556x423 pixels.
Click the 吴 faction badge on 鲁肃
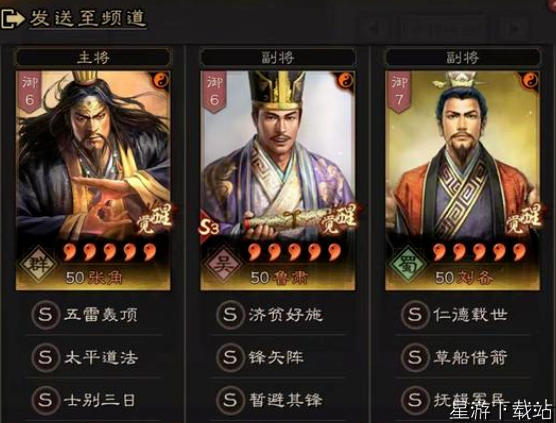pyautogui.click(x=223, y=264)
